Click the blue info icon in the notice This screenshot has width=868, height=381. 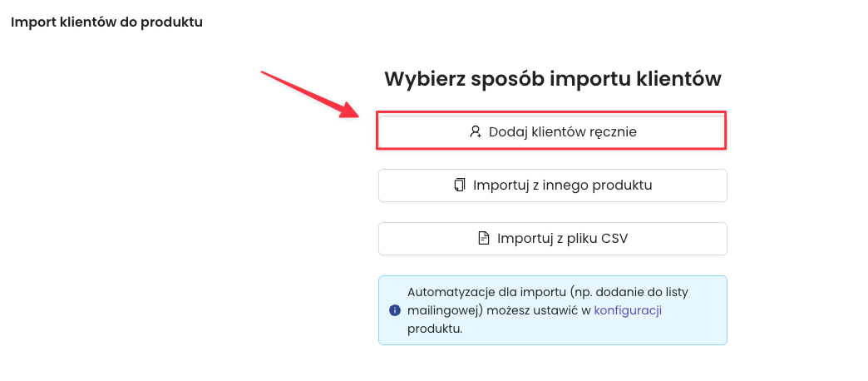point(394,310)
